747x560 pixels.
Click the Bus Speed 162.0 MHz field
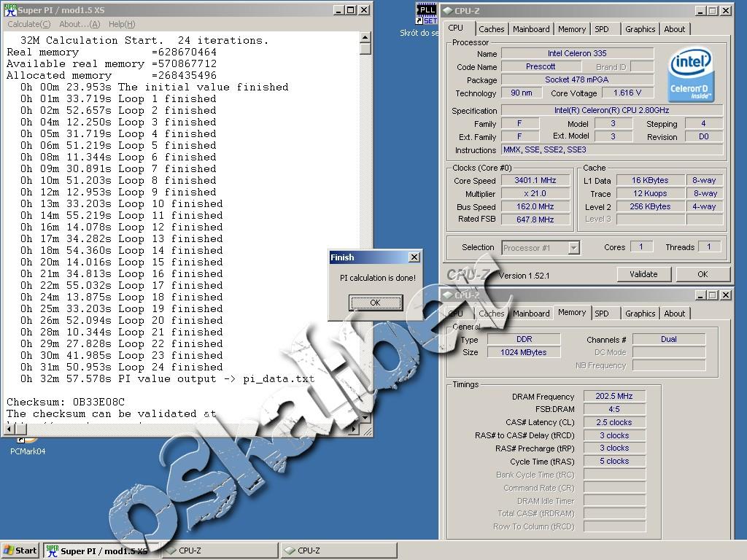(535, 206)
